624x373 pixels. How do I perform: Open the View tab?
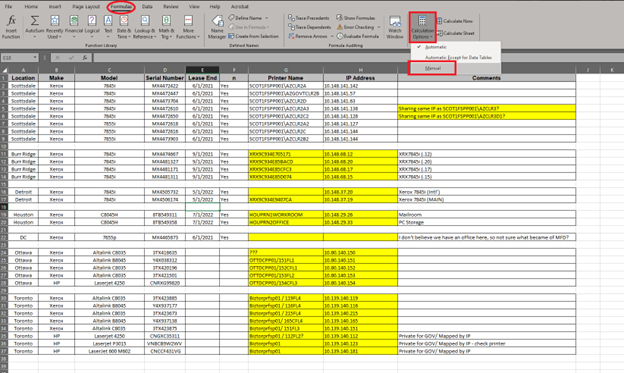[x=194, y=7]
